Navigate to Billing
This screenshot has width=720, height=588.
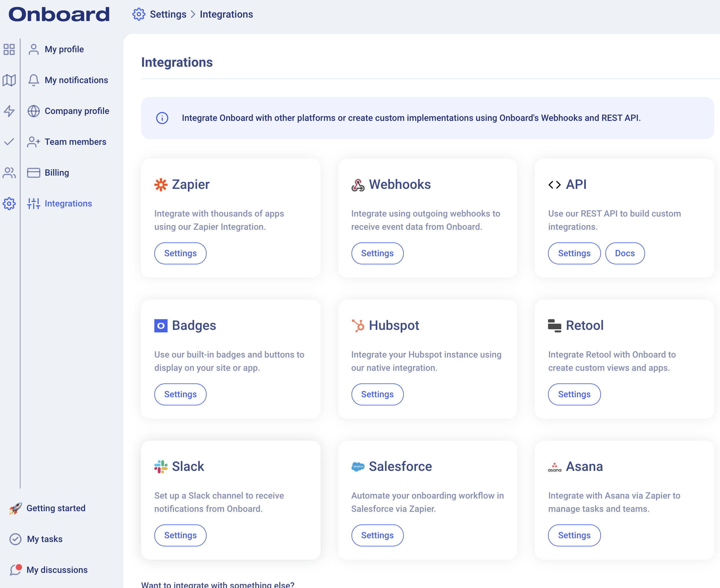pyautogui.click(x=57, y=173)
